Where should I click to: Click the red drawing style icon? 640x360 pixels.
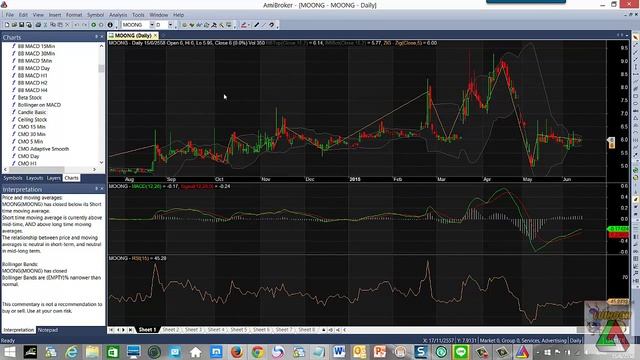pyautogui.click(x=243, y=25)
